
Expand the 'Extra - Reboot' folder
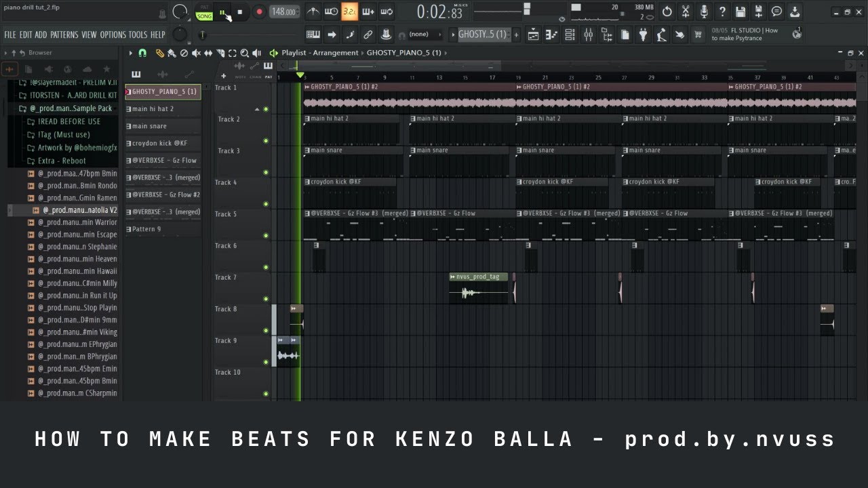click(57, 161)
